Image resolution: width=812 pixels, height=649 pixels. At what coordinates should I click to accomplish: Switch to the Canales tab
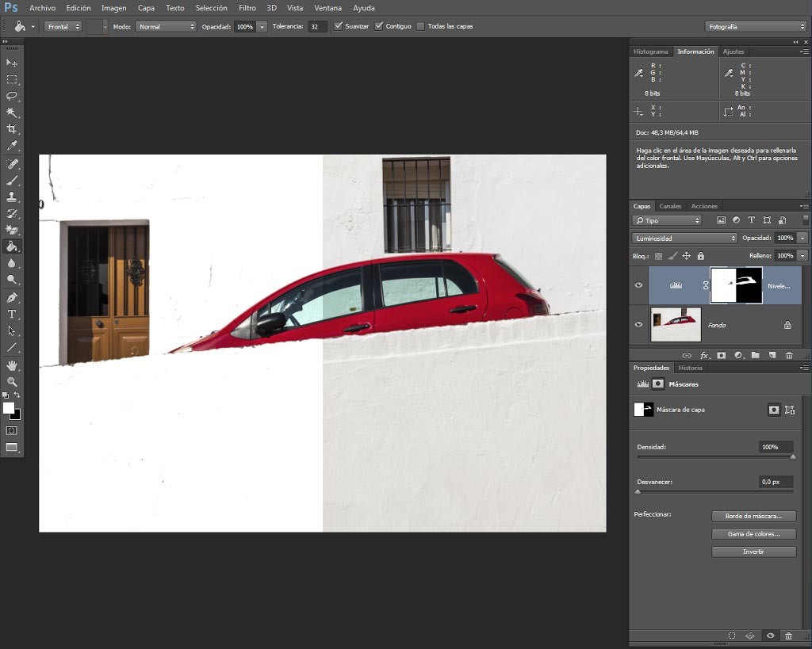[670, 206]
